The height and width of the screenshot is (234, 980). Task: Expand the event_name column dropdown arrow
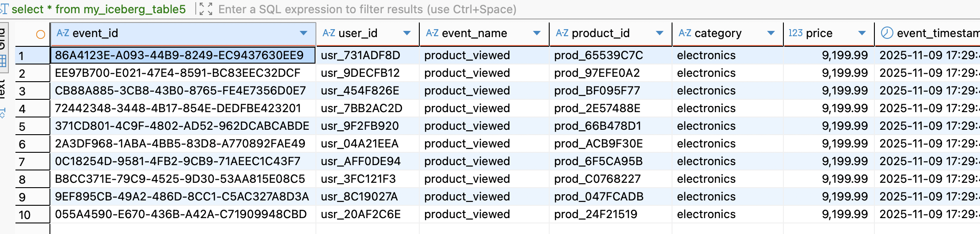(537, 33)
